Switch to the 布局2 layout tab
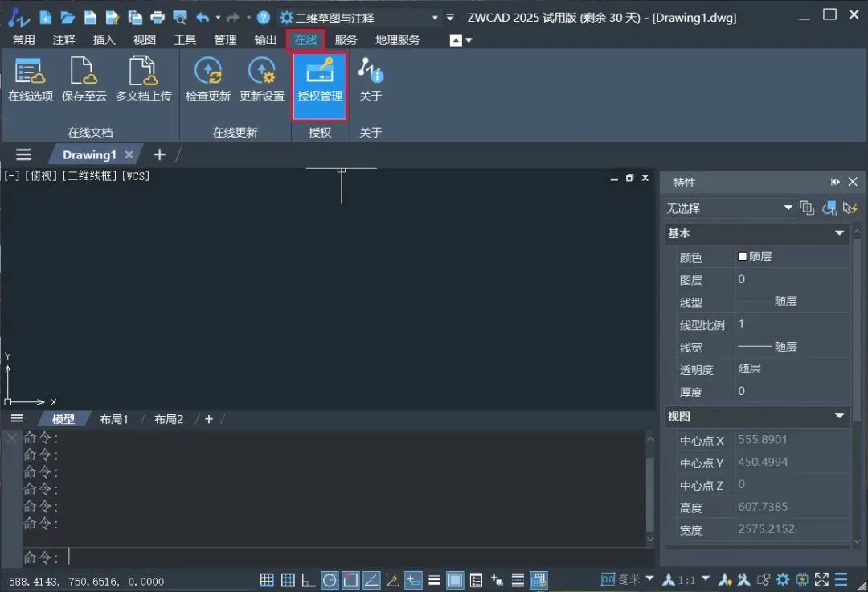 [168, 419]
